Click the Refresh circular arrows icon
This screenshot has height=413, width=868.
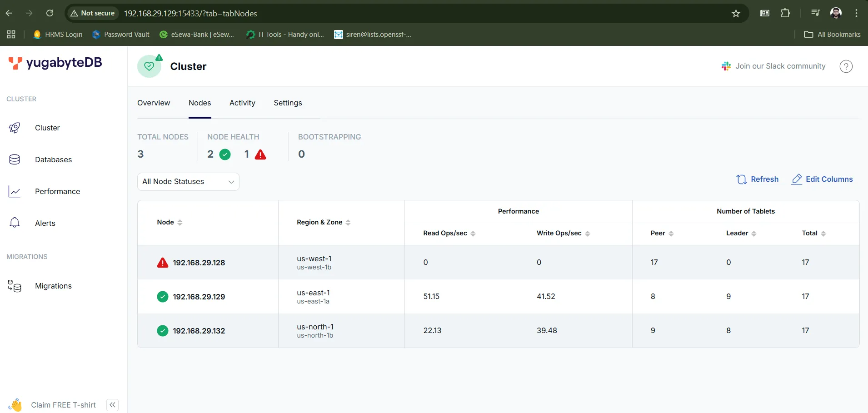(741, 179)
